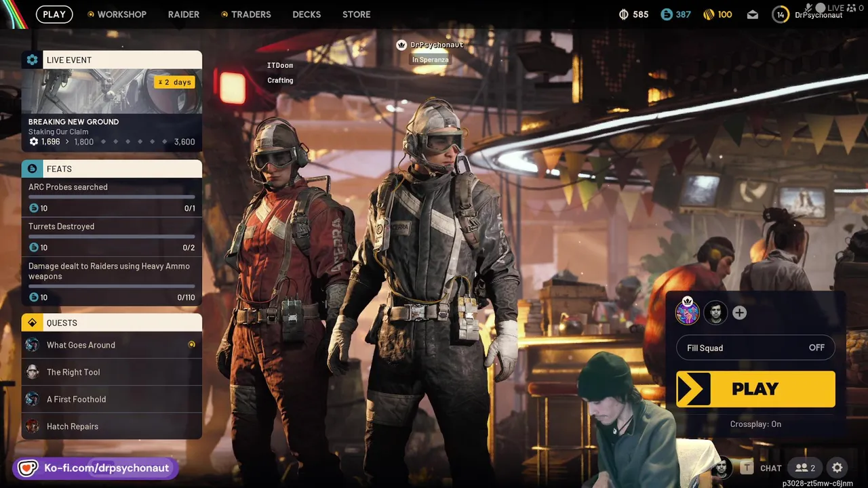This screenshot has width=868, height=488.
Task: Click Turrets Destroyed progress bar
Action: (112, 237)
